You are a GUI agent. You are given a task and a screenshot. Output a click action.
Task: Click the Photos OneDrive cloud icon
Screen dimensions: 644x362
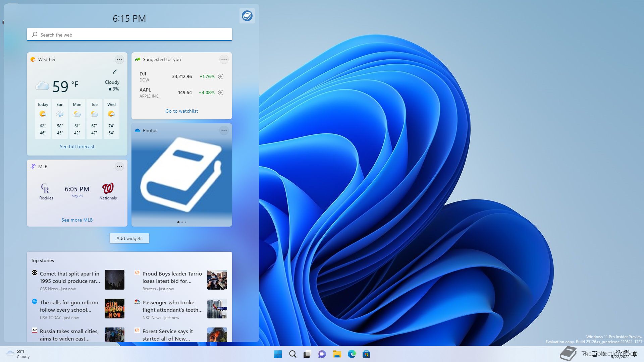[x=138, y=130]
